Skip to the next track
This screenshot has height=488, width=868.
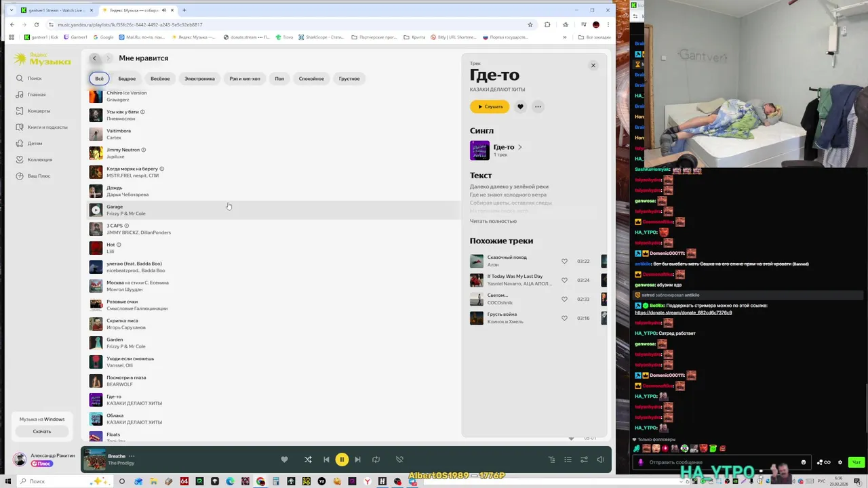tap(357, 460)
